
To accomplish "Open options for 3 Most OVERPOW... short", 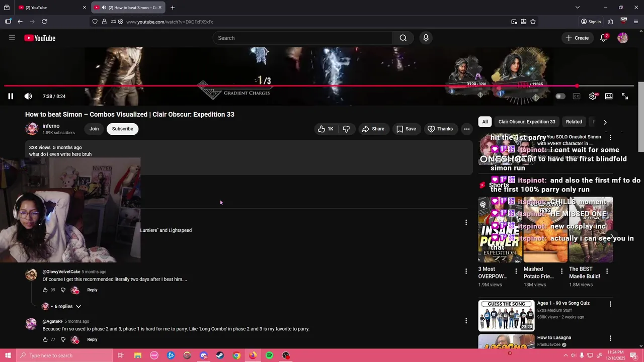I will pos(516,271).
